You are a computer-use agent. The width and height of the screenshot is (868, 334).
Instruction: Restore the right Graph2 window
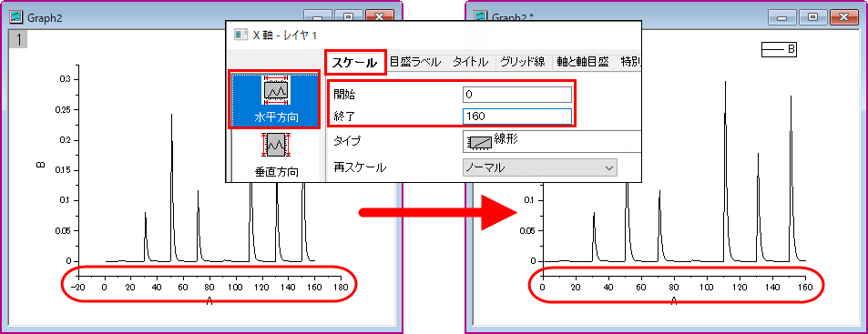pos(813,17)
